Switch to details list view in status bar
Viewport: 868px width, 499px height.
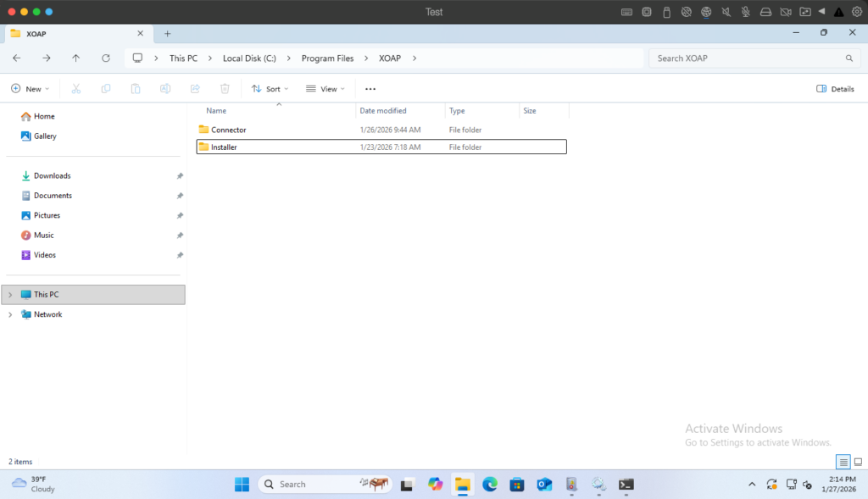tap(843, 462)
